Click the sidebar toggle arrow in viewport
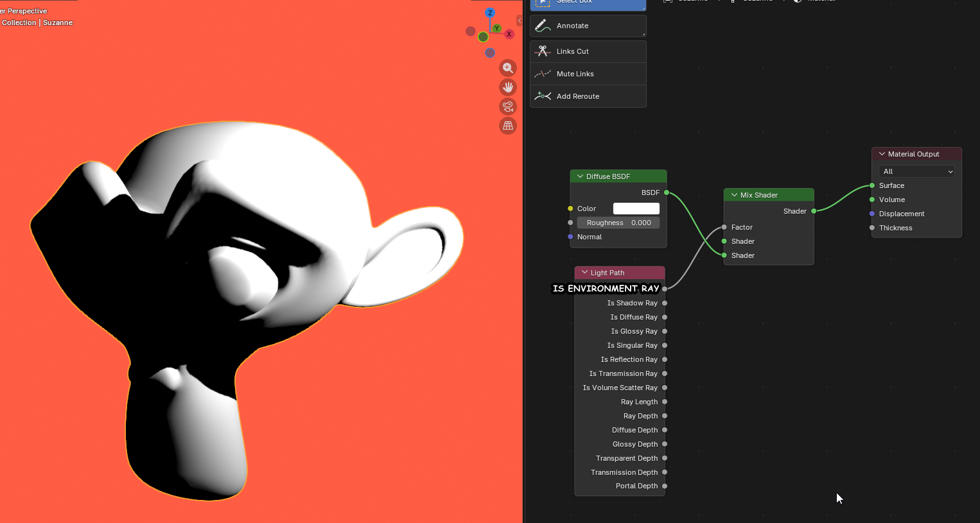This screenshot has height=523, width=980. (520, 21)
